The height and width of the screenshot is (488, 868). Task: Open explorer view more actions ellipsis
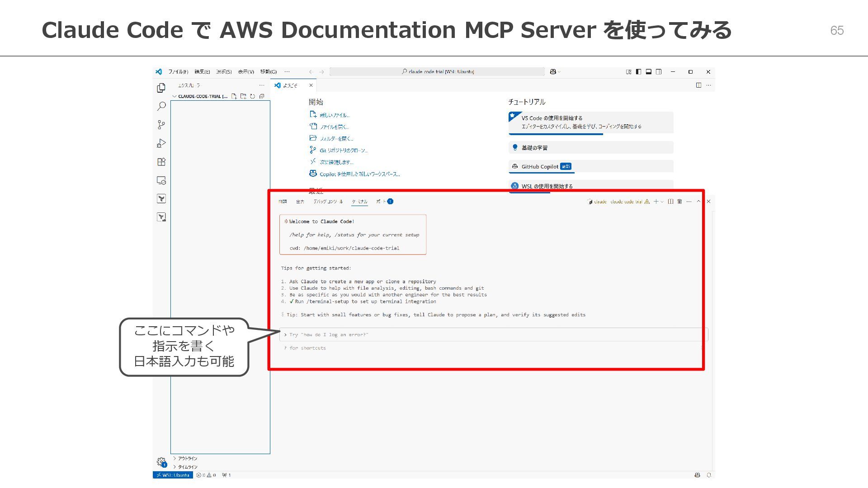262,85
